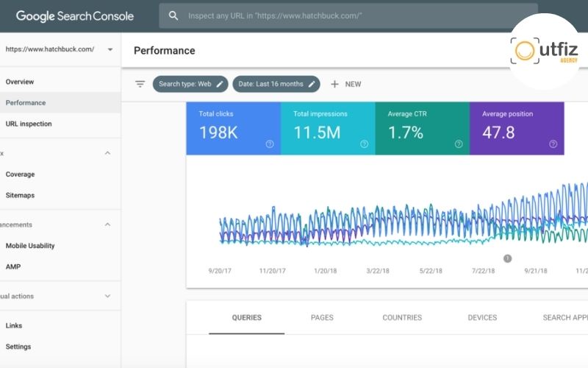Open Links in the sidebar
588x368 pixels.
coord(60,325)
